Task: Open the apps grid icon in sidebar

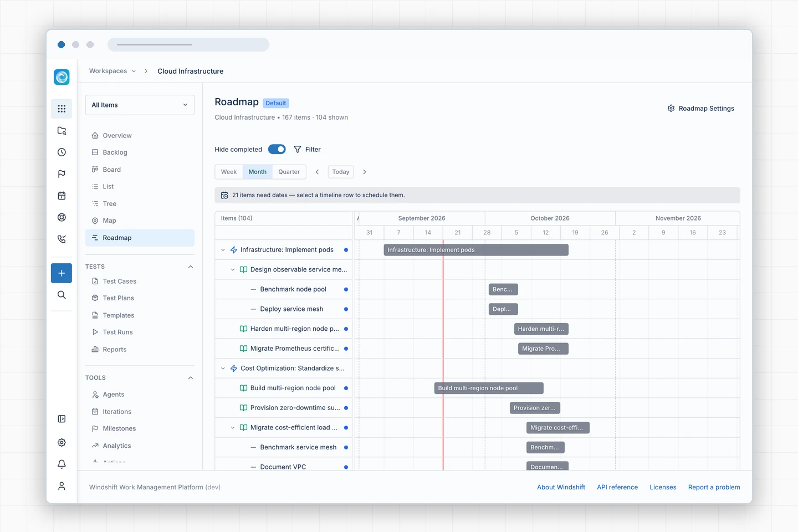Action: point(62,109)
